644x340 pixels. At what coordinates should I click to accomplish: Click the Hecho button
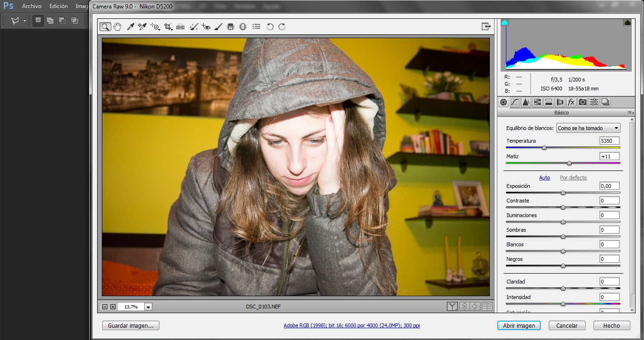point(611,325)
